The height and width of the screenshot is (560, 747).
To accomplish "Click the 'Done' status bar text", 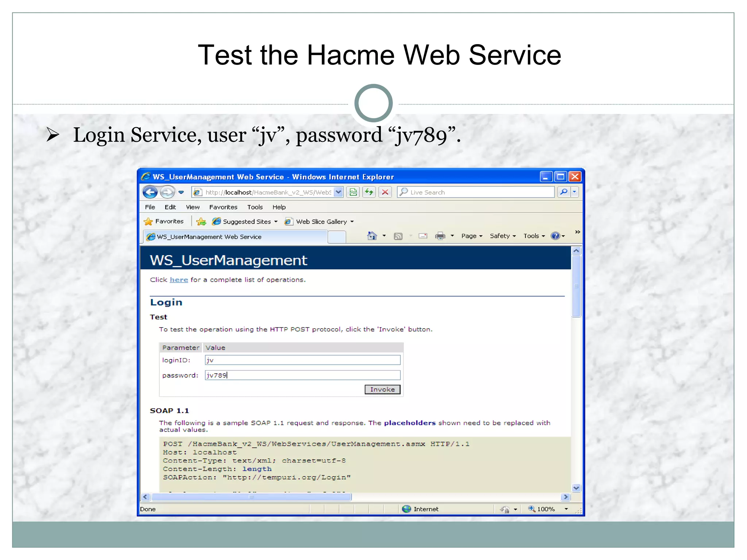I will [148, 509].
